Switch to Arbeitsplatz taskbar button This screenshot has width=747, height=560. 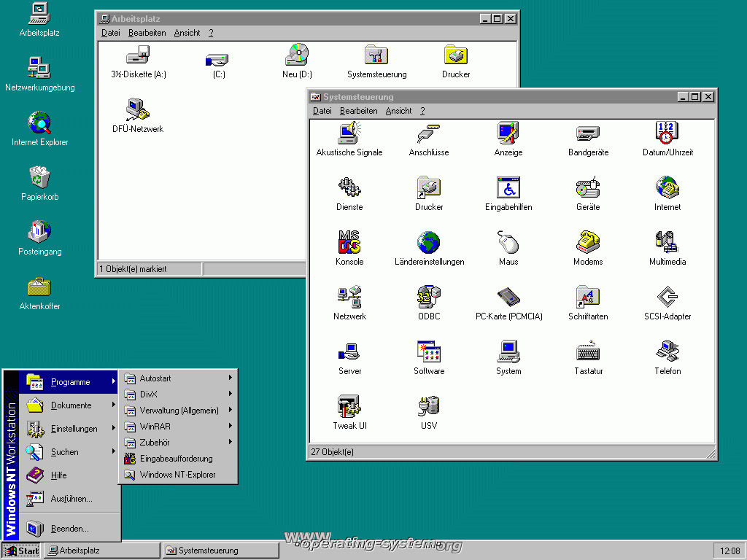101,551
